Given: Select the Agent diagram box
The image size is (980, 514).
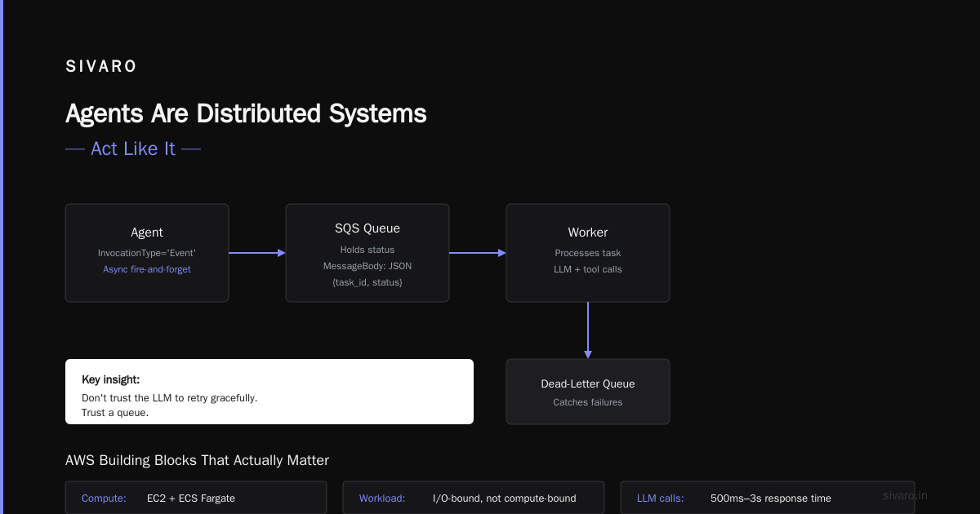Looking at the screenshot, I should point(147,253).
